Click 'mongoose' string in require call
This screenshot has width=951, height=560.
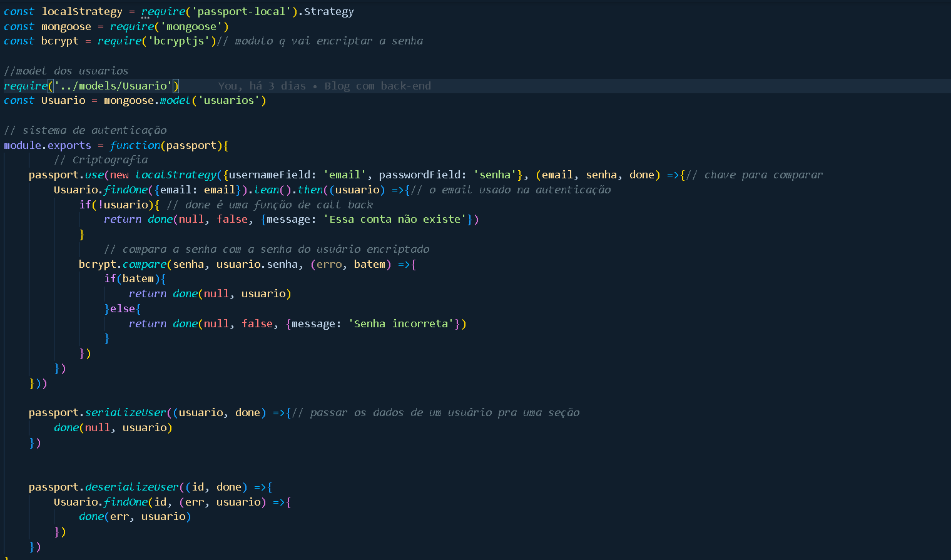(x=191, y=26)
